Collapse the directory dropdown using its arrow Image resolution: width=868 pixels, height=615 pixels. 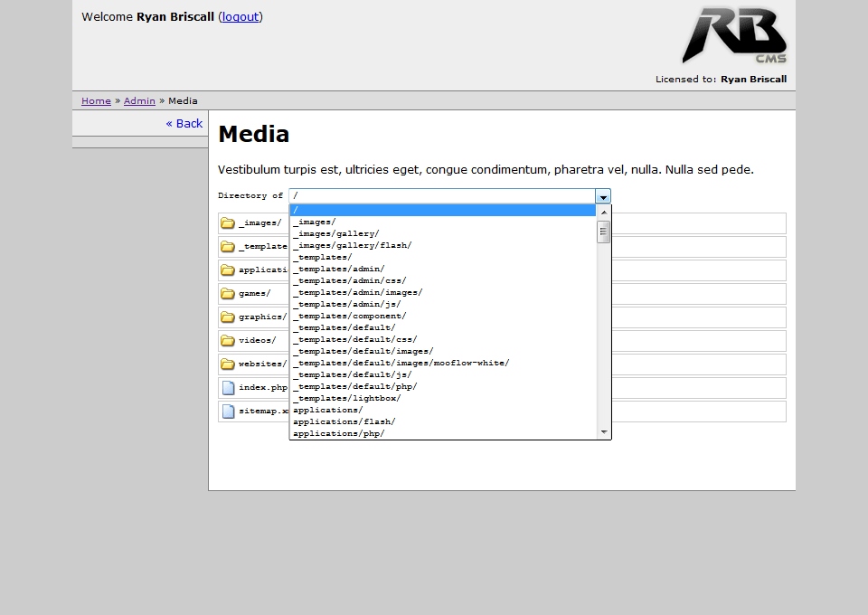(602, 196)
